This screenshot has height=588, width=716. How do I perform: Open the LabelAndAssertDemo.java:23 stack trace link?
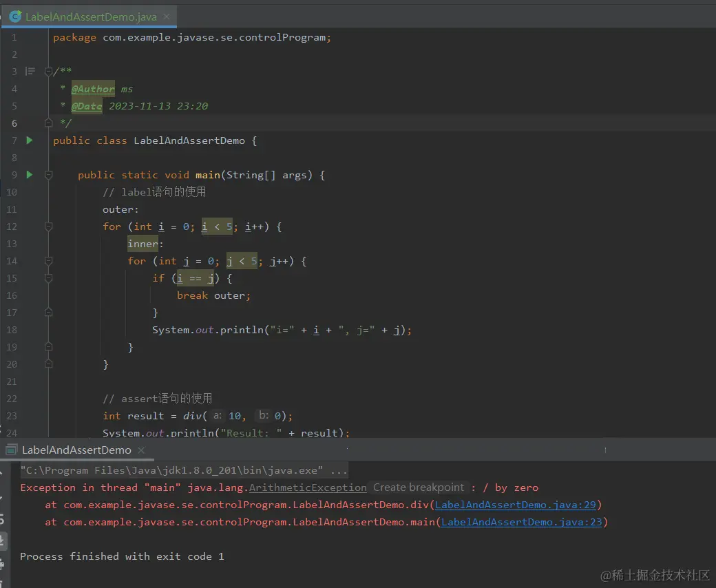pyautogui.click(x=521, y=522)
